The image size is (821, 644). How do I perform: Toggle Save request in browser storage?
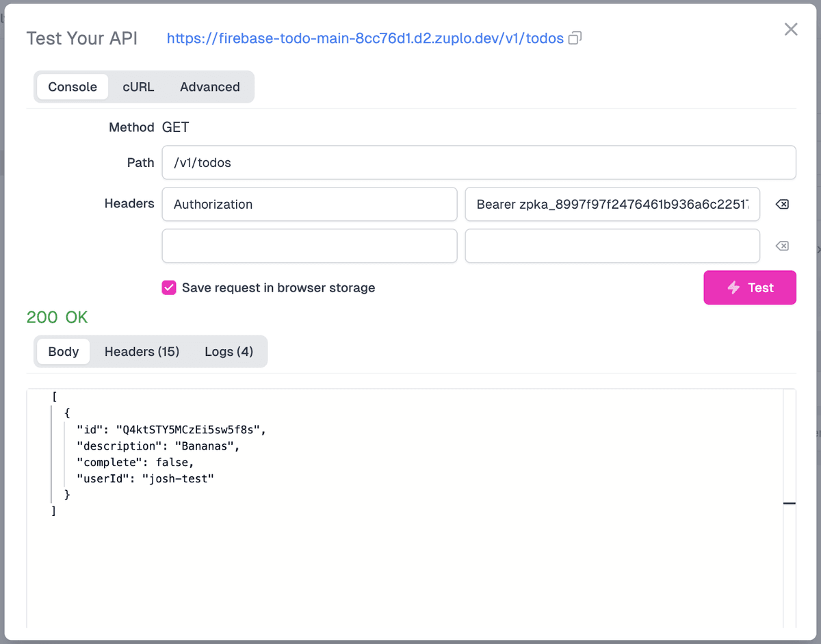click(168, 287)
